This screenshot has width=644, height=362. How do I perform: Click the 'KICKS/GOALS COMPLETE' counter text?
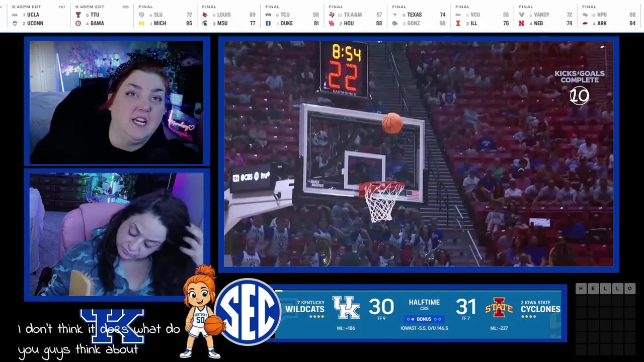click(579, 77)
